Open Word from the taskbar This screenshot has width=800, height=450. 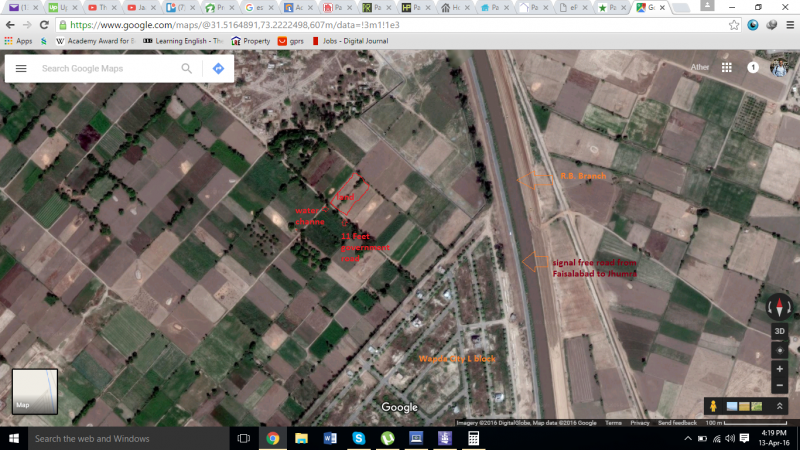coord(330,438)
